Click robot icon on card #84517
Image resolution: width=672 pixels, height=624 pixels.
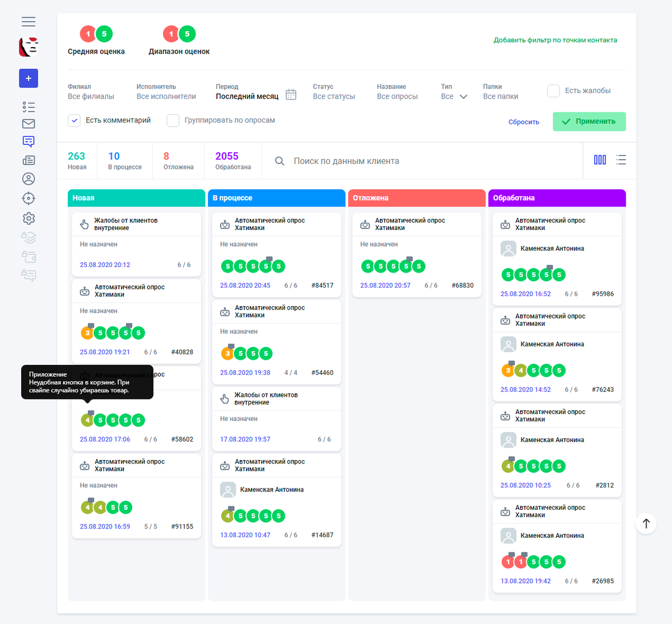tap(225, 224)
